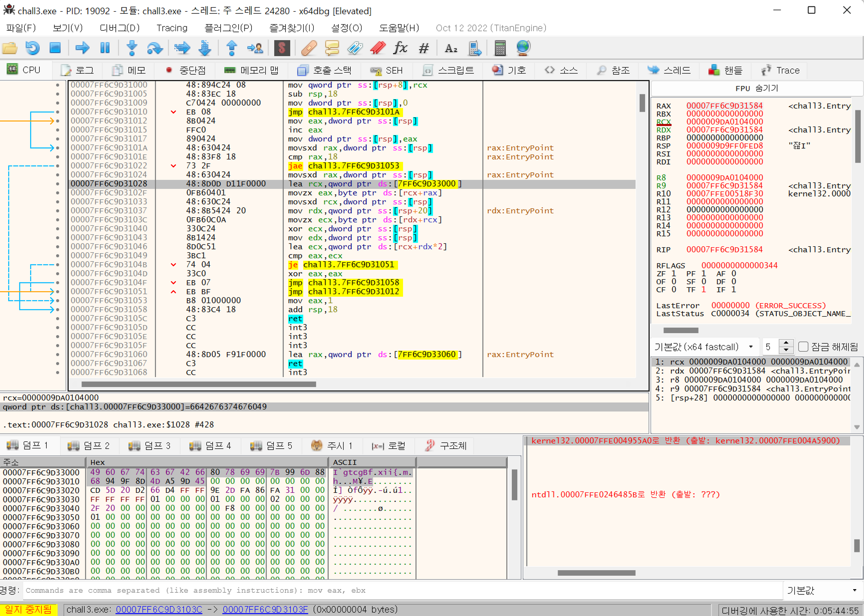Image resolution: width=864 pixels, height=616 pixels.
Task: Click the step into icon
Action: (x=132, y=48)
